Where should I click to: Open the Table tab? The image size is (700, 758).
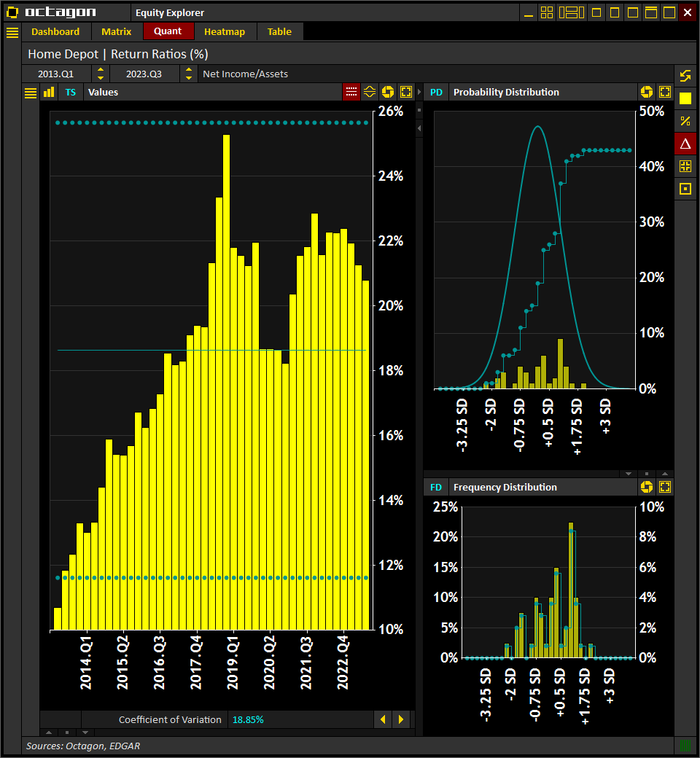pos(279,32)
